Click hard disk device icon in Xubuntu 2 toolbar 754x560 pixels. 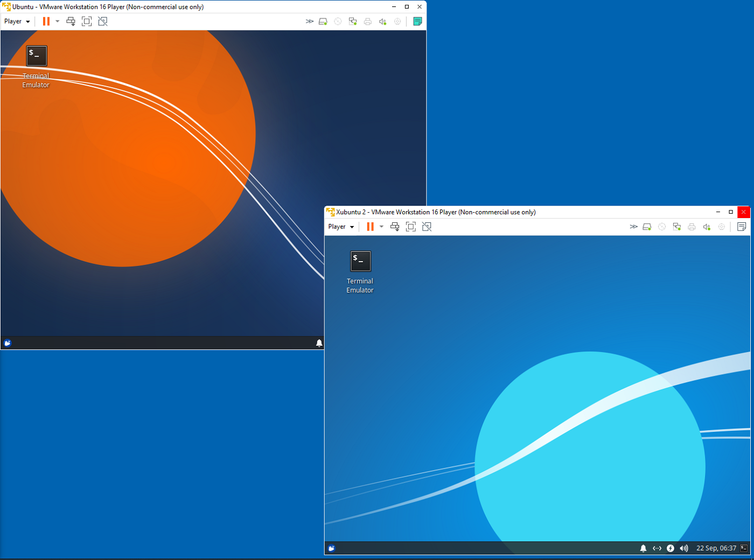pyautogui.click(x=647, y=227)
